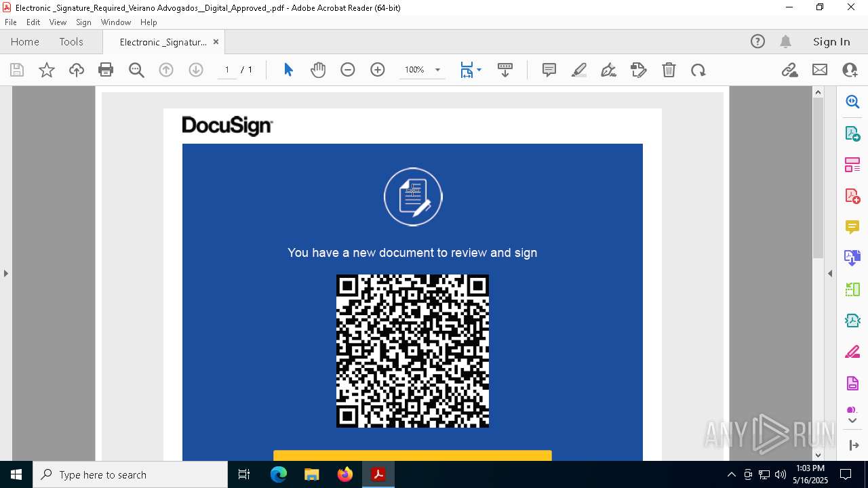Screen dimensions: 868x488
Task: Open the Windows Start menu
Action: 16,474
